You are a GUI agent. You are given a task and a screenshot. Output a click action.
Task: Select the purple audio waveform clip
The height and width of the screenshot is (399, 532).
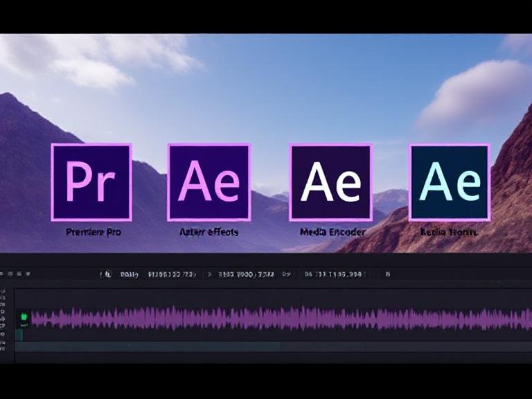pyautogui.click(x=282, y=319)
